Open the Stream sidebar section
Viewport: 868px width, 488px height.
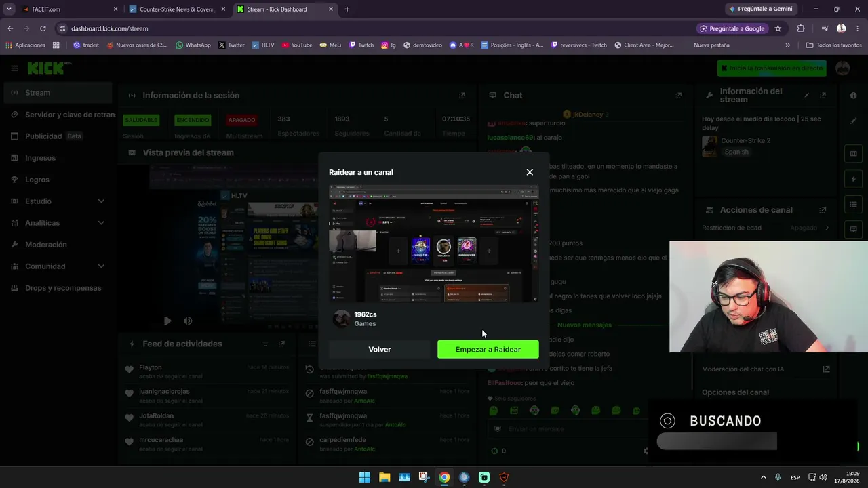coord(58,93)
